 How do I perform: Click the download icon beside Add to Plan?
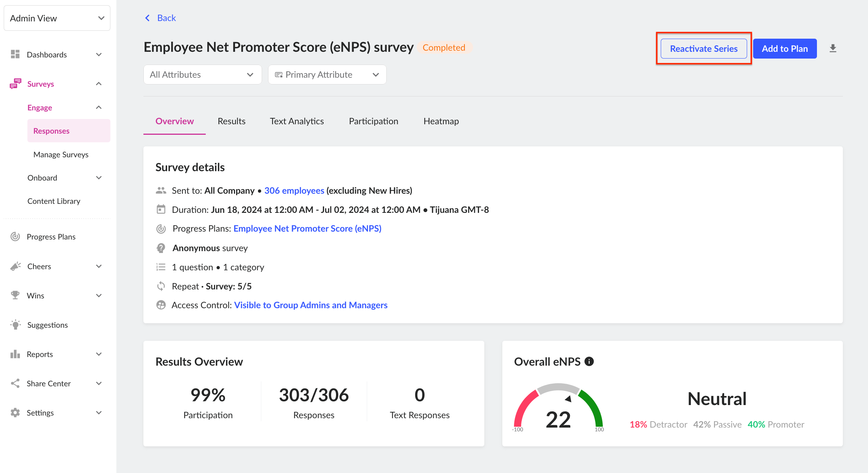click(x=833, y=48)
